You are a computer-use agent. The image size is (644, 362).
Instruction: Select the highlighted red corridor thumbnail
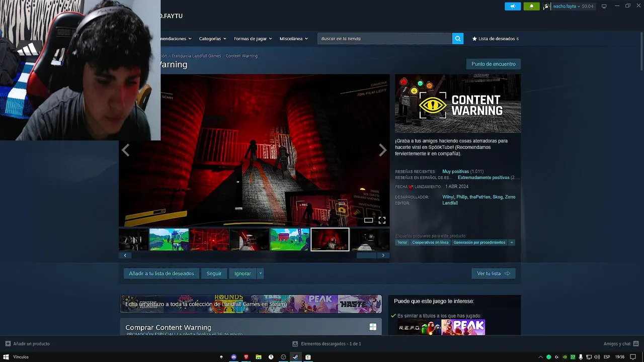[330, 239]
